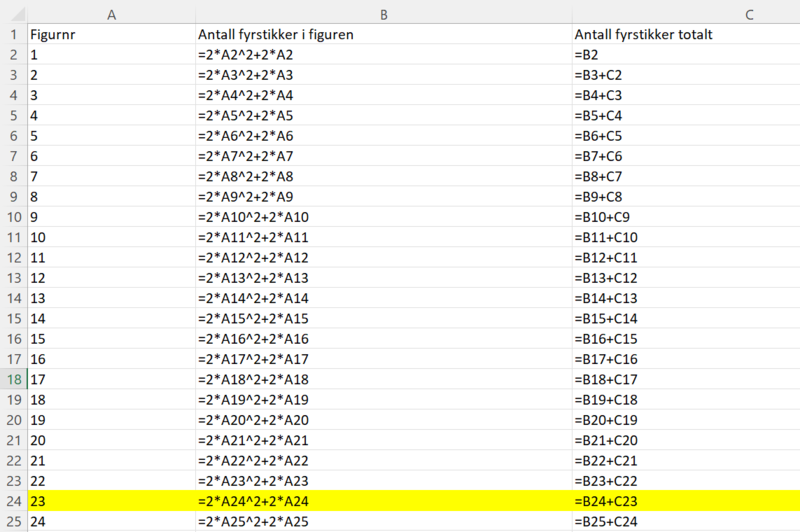Select cell with formula =2*A6^2+2*A6
Viewport: 800px width, 532px height.
click(x=384, y=136)
